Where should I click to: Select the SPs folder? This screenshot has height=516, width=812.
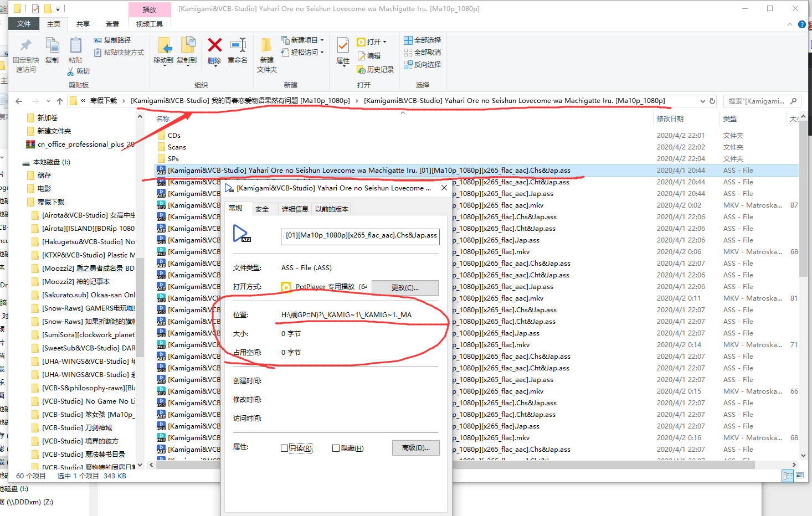click(173, 158)
